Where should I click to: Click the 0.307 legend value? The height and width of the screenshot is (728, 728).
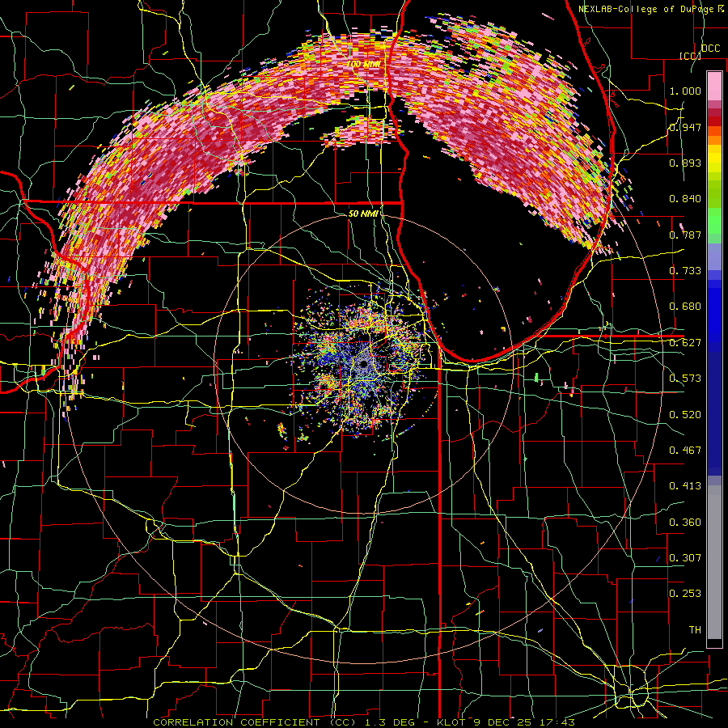(685, 558)
